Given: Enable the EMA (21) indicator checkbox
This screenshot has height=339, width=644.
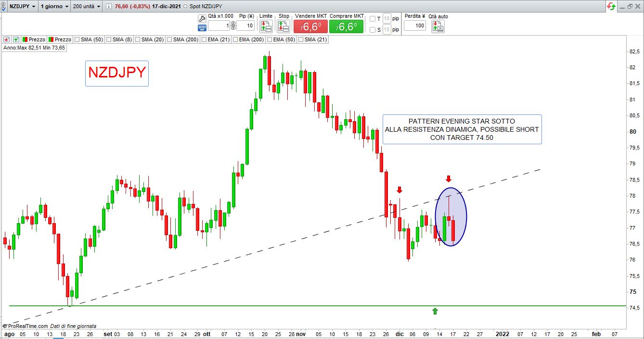Looking at the screenshot, I should (x=204, y=39).
